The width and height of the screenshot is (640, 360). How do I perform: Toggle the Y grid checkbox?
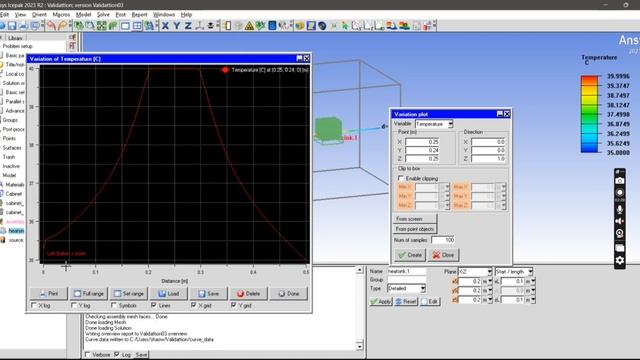click(x=234, y=305)
